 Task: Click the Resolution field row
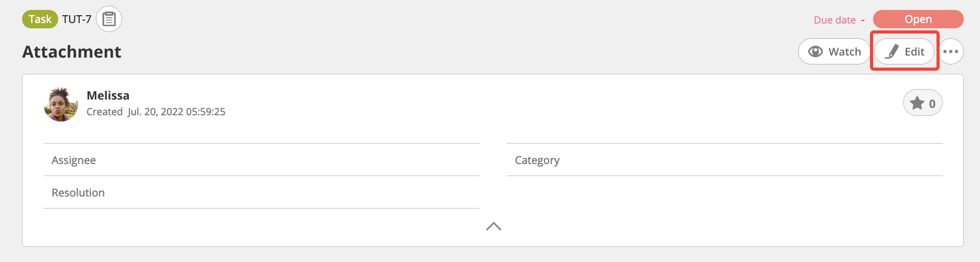coord(262,192)
